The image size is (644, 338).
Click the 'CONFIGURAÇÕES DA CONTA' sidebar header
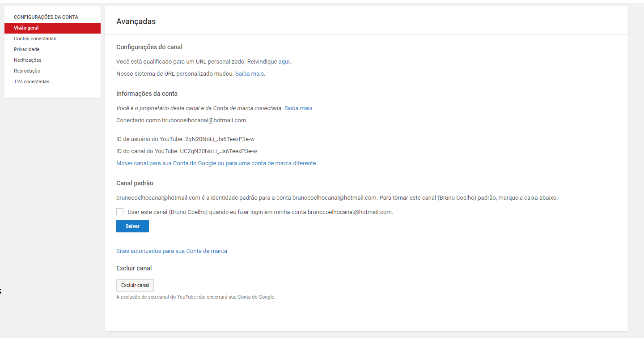tap(46, 17)
